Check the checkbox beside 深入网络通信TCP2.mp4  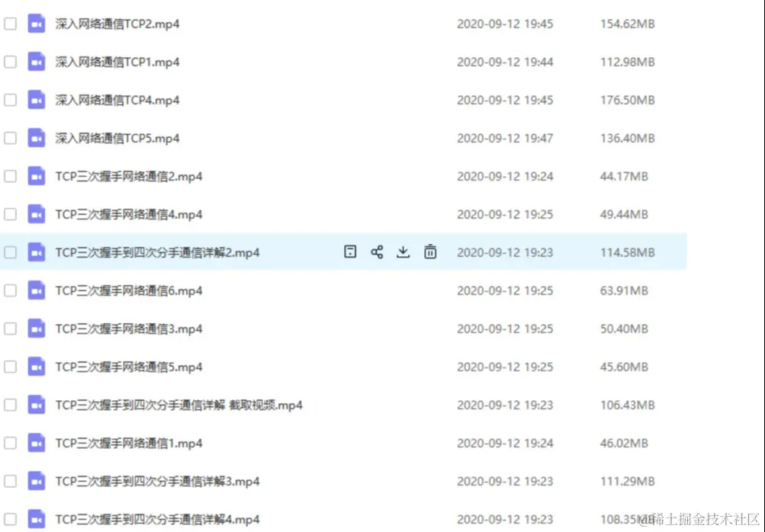click(10, 23)
